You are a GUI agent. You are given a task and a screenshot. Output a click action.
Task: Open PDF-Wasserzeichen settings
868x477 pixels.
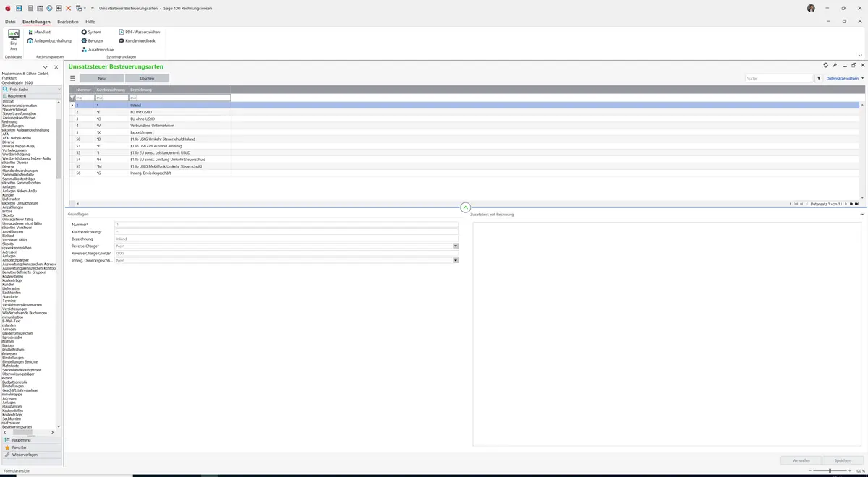coord(139,33)
